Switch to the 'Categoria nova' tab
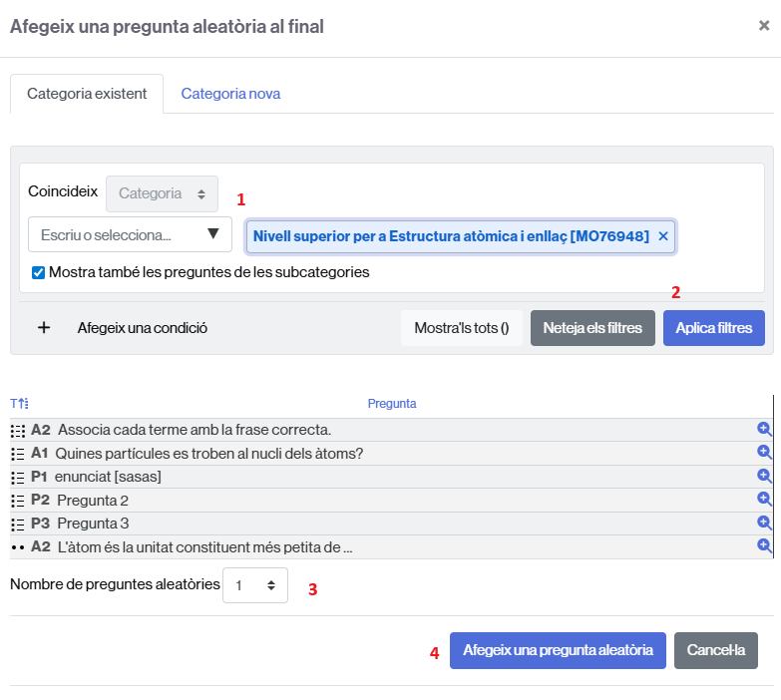This screenshot has width=781, height=700. [x=230, y=94]
